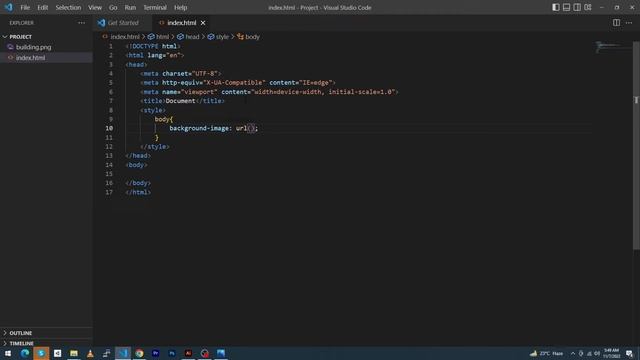Show hidden system tray icons
The image size is (640, 360).
[x=573, y=353]
